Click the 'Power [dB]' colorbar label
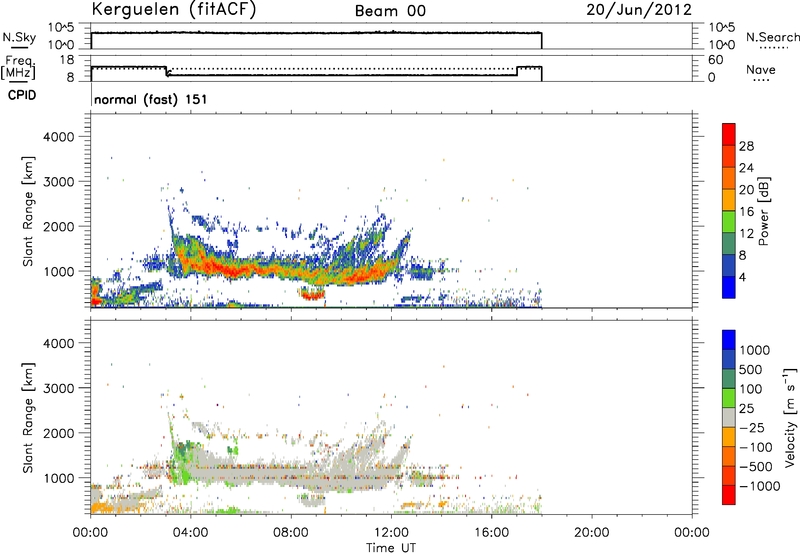The image size is (800, 554). (x=763, y=211)
